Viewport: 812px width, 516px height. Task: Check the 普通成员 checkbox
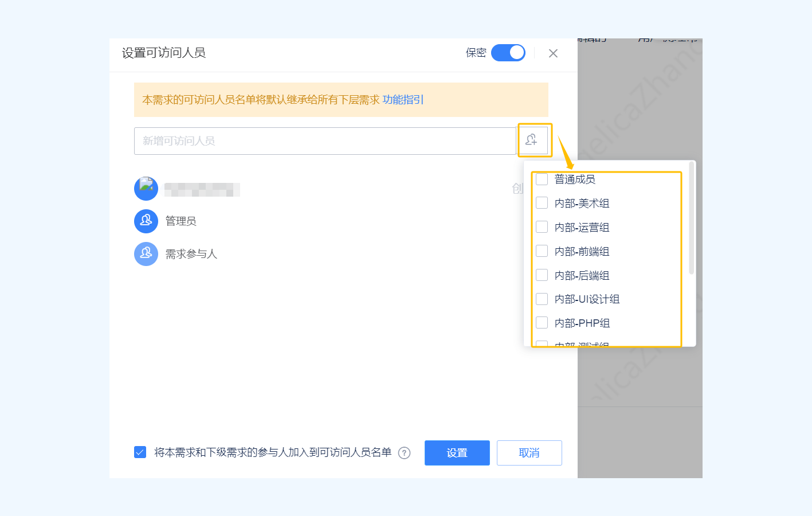pyautogui.click(x=542, y=179)
